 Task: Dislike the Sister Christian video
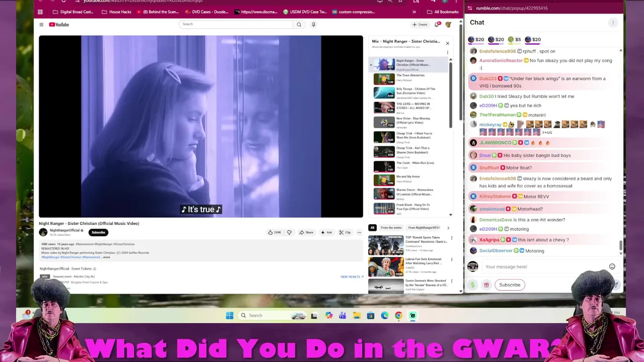(x=289, y=232)
